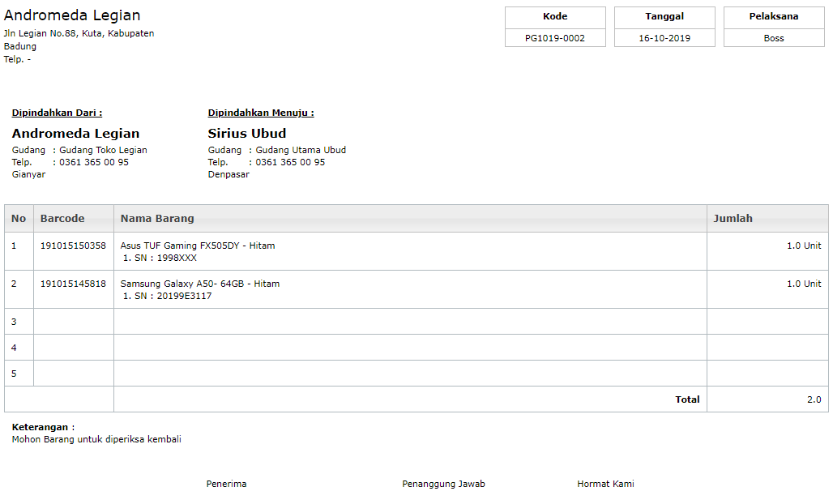Click the 'Keterangan :' label
The height and width of the screenshot is (504, 833).
(43, 427)
